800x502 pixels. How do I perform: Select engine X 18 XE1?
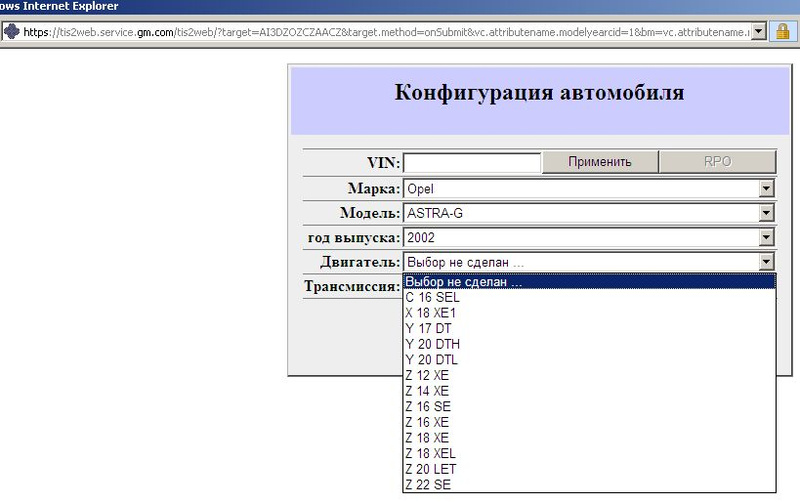(589, 313)
